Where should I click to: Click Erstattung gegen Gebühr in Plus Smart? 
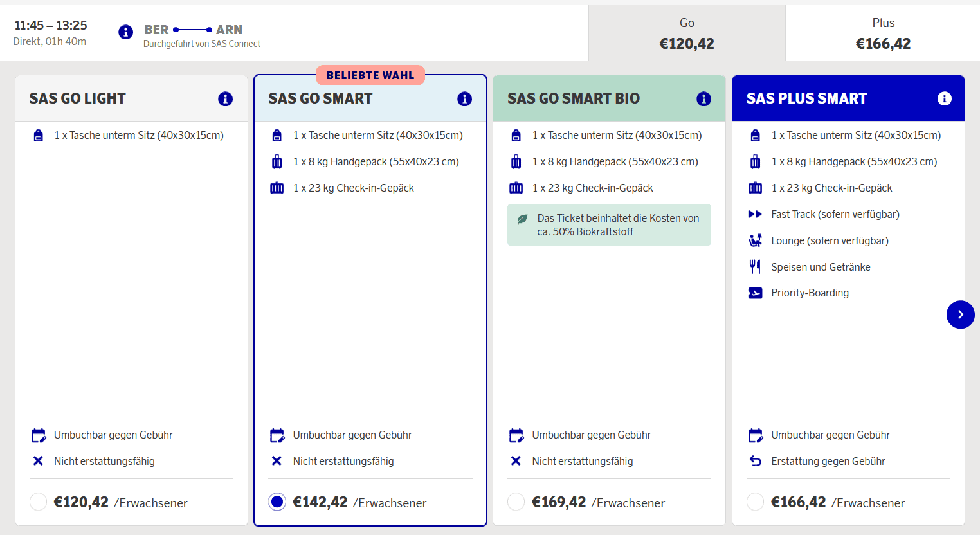[x=828, y=461]
